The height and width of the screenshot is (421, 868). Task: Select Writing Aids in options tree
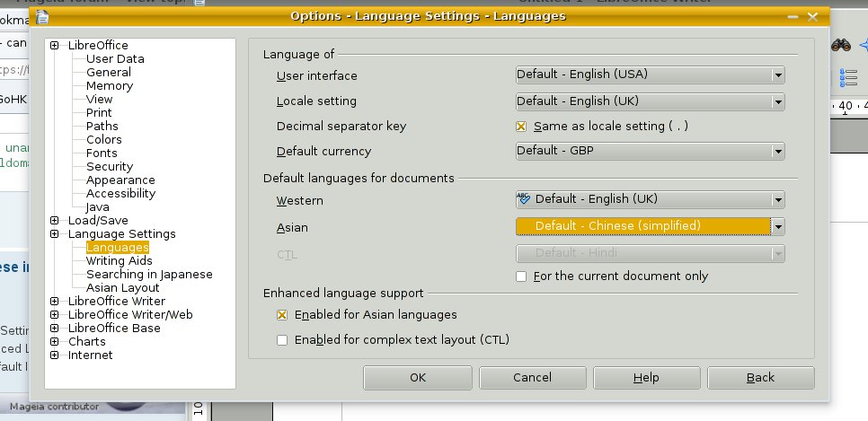[119, 261]
